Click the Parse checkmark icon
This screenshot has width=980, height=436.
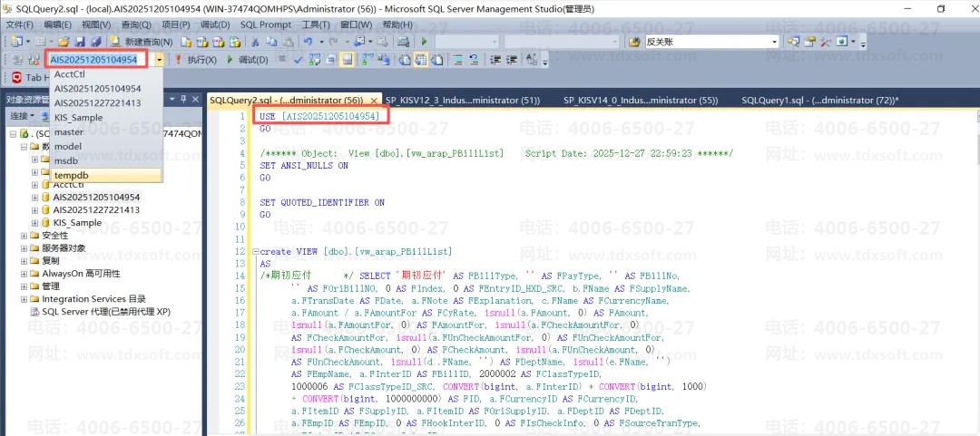(x=299, y=59)
